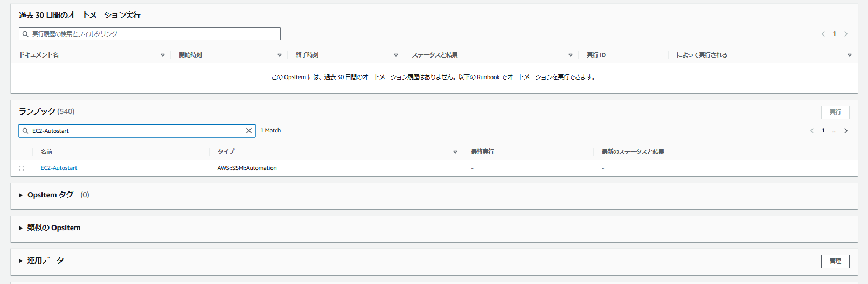
Task: Sort by によって実行される column arrow
Action: [x=850, y=55]
